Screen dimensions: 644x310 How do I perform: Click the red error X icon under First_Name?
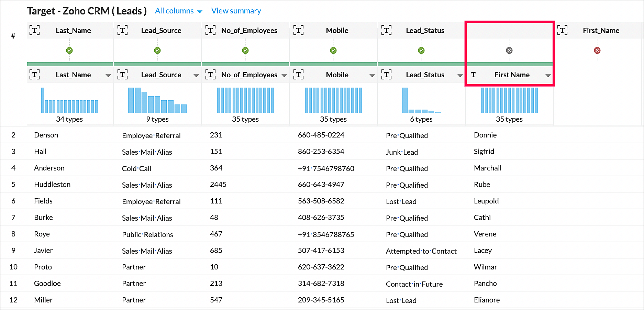pos(597,51)
